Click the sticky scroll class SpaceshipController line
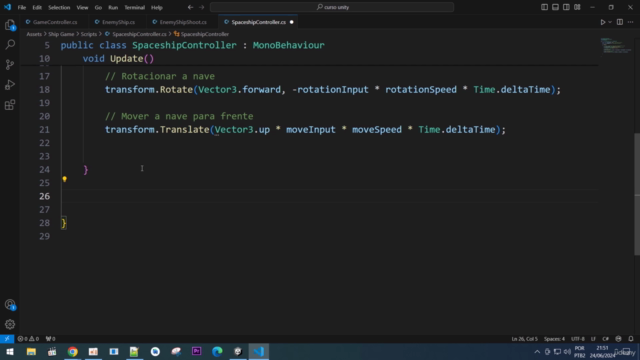The height and width of the screenshot is (360, 640). [193, 45]
